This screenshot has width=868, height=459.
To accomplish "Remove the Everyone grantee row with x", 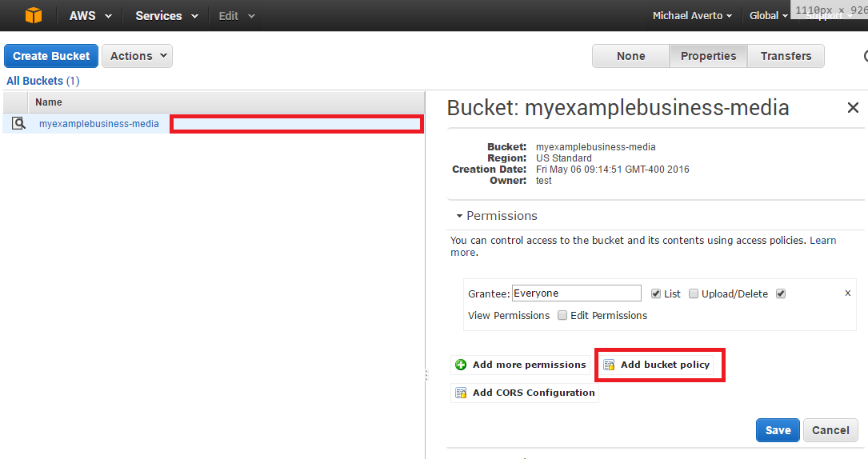I will tap(847, 293).
